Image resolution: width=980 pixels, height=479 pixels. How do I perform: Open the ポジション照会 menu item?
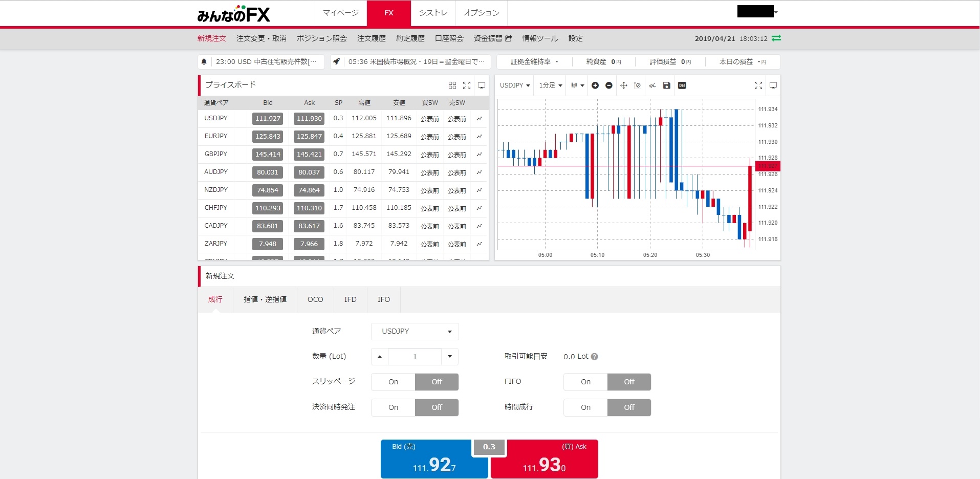pyautogui.click(x=321, y=38)
